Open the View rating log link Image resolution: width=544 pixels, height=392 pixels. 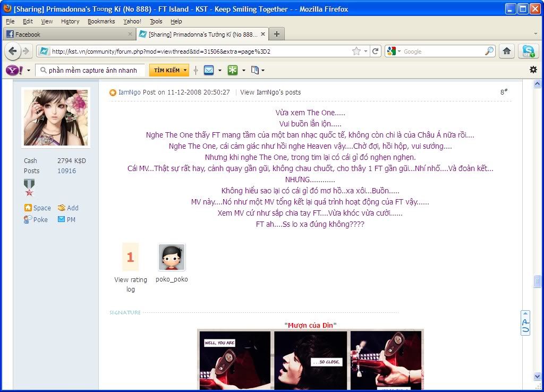pyautogui.click(x=131, y=284)
